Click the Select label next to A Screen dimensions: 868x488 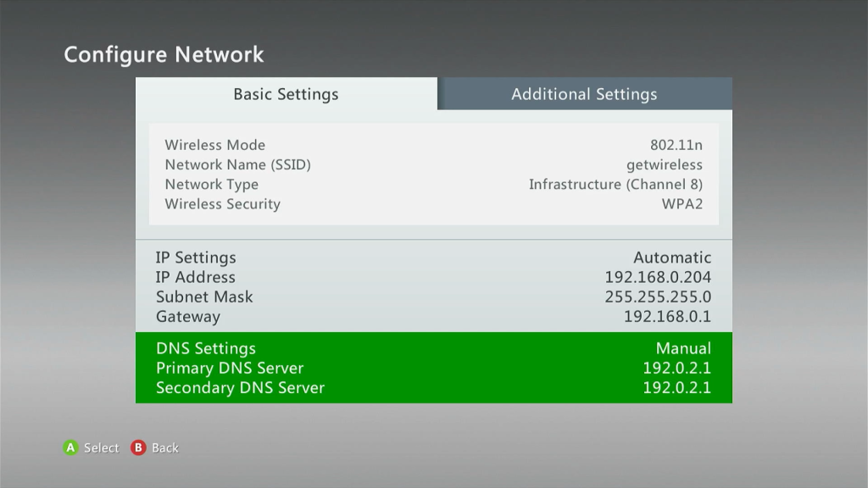102,447
